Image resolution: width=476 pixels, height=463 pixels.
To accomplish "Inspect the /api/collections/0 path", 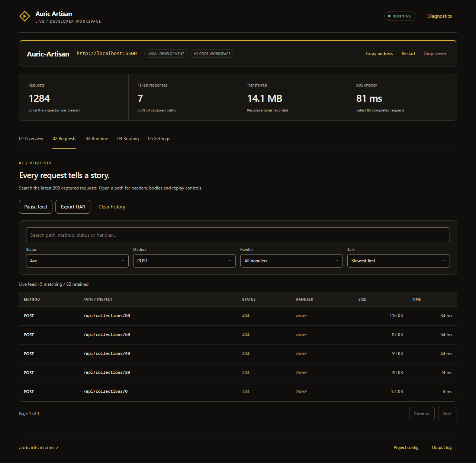I will pos(106,392).
